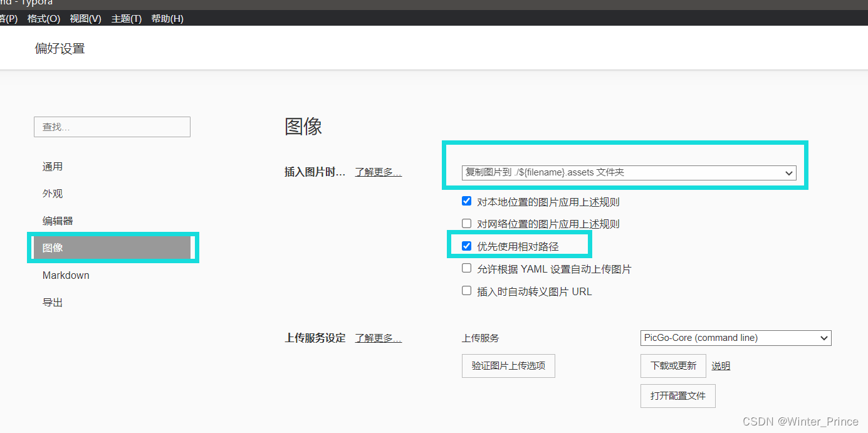Switch to 外观 settings section
The width and height of the screenshot is (868, 433).
click(x=52, y=193)
